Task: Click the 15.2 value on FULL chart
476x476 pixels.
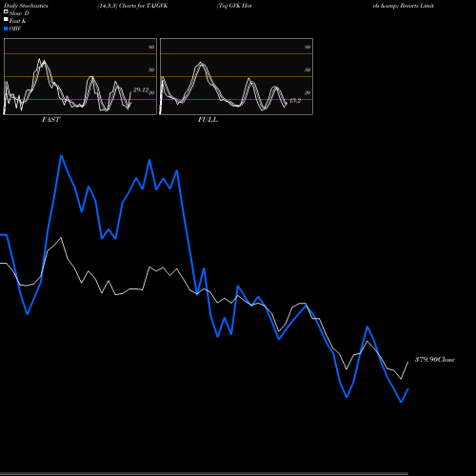Action: [x=295, y=101]
